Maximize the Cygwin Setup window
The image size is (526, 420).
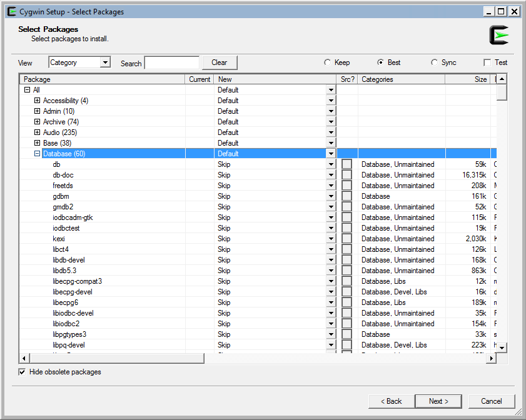501,12
